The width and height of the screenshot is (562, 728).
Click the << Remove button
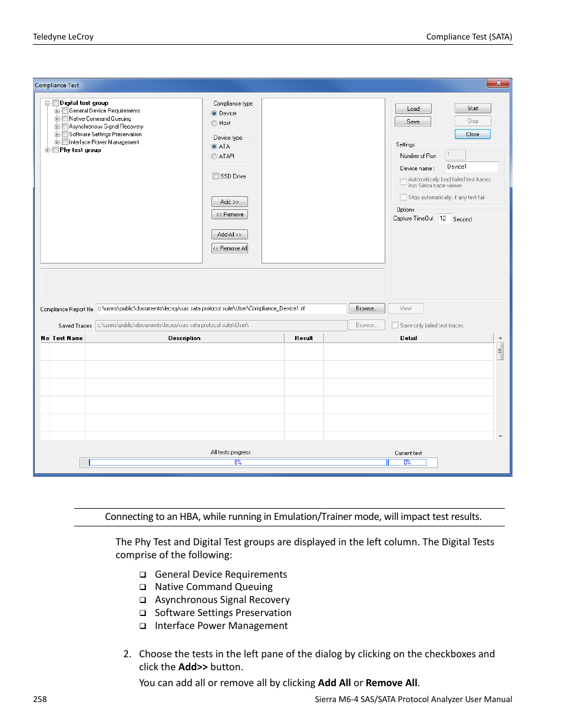click(x=230, y=215)
